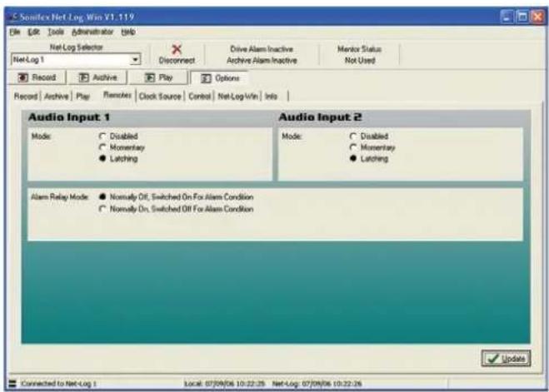The image size is (549, 392).
Task: Click the Drive Alarm Inactive status text
Action: [262, 49]
